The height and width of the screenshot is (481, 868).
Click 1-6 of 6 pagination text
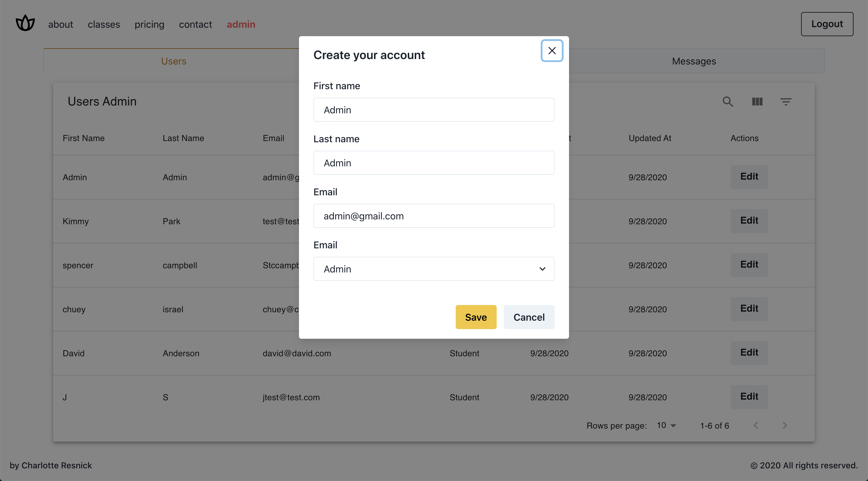(714, 426)
